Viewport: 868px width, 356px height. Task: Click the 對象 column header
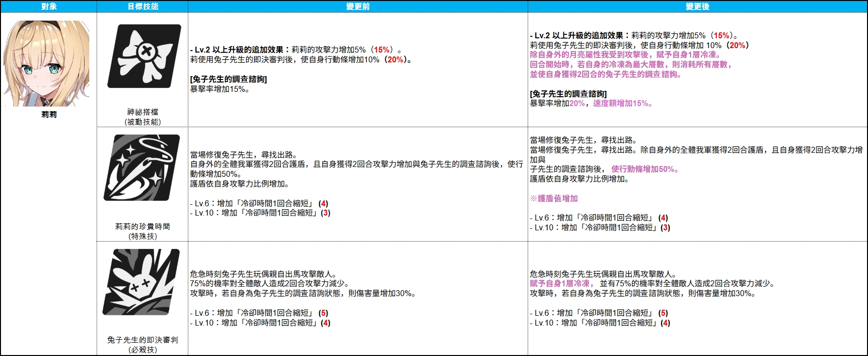tap(49, 6)
